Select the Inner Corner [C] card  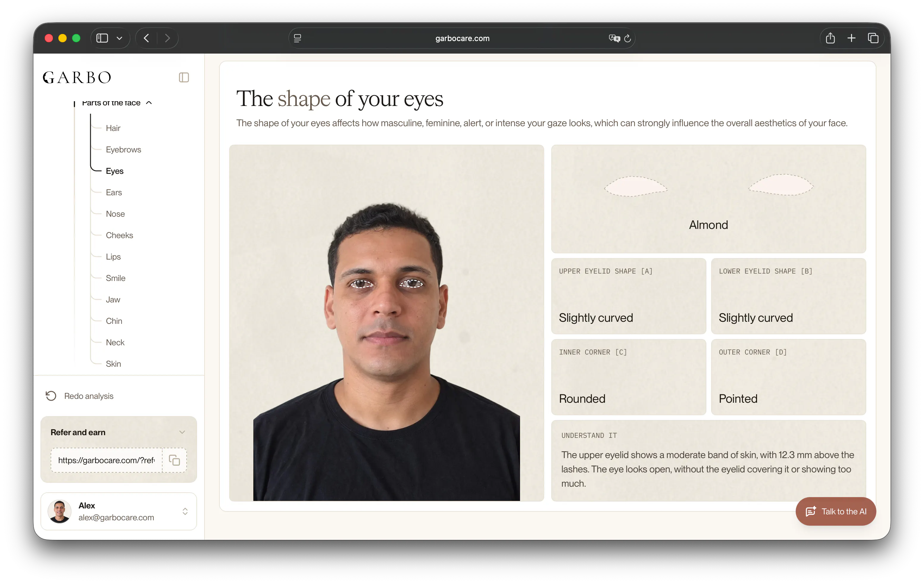coord(628,377)
